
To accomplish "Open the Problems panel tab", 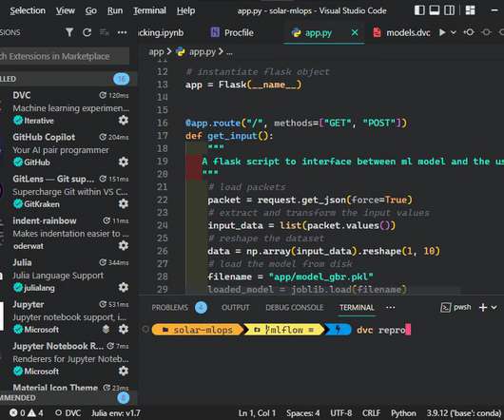I will [169, 307].
